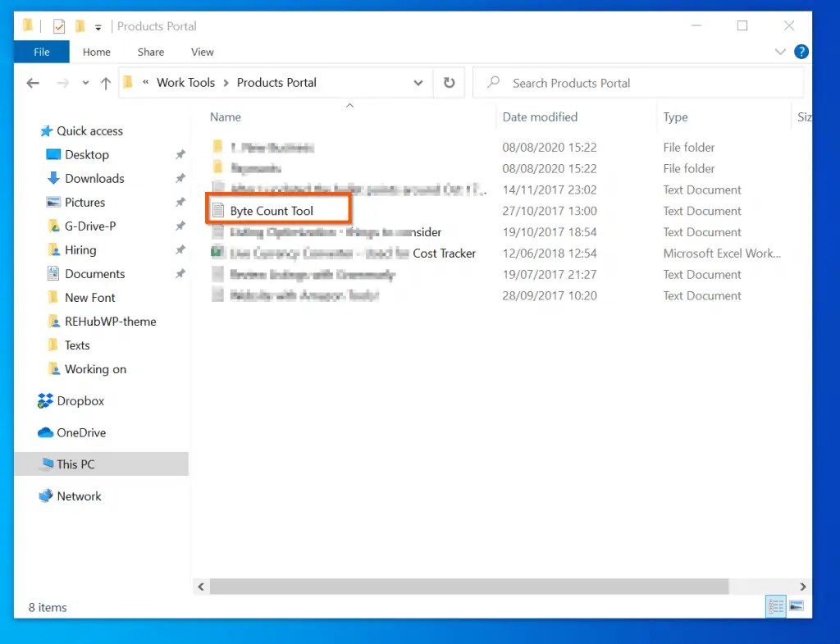Open OneDrive in the sidebar

pos(82,432)
